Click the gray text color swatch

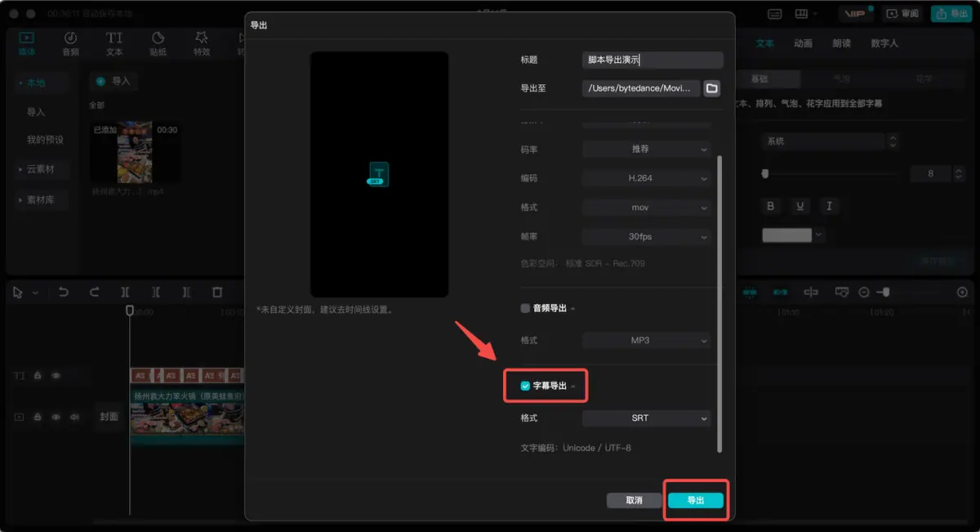(787, 235)
